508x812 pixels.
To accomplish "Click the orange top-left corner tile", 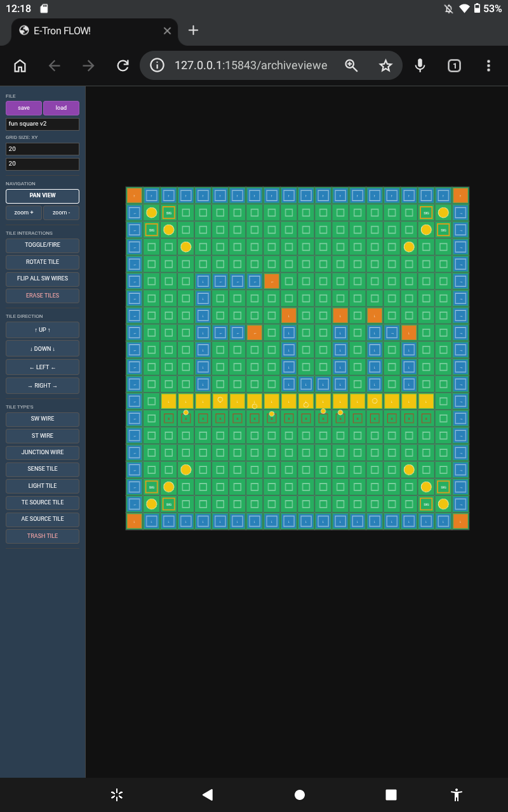I will coord(134,195).
